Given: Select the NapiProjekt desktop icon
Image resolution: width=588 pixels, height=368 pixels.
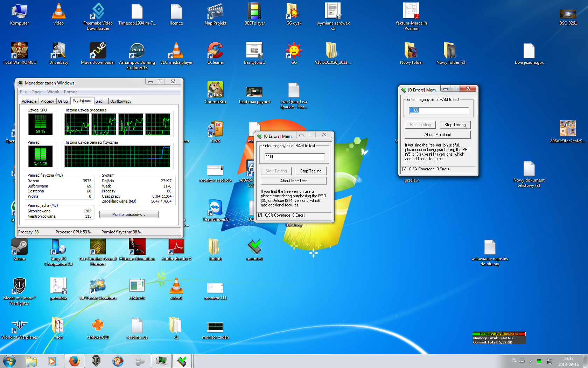Looking at the screenshot, I should [216, 15].
